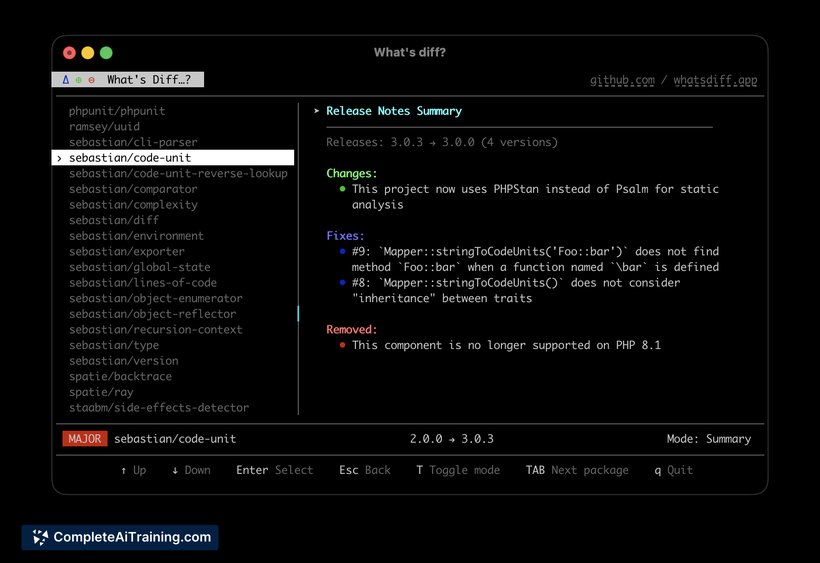Open the whatsdiff.app link
Viewport: 820px width, 563px height.
click(715, 80)
